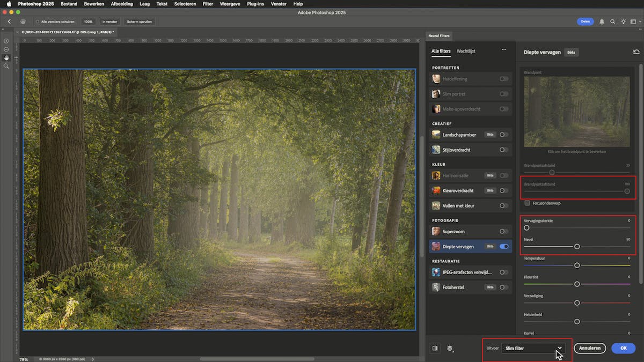Open the Weergave menu
This screenshot has height=362, width=644.
coord(230,4)
